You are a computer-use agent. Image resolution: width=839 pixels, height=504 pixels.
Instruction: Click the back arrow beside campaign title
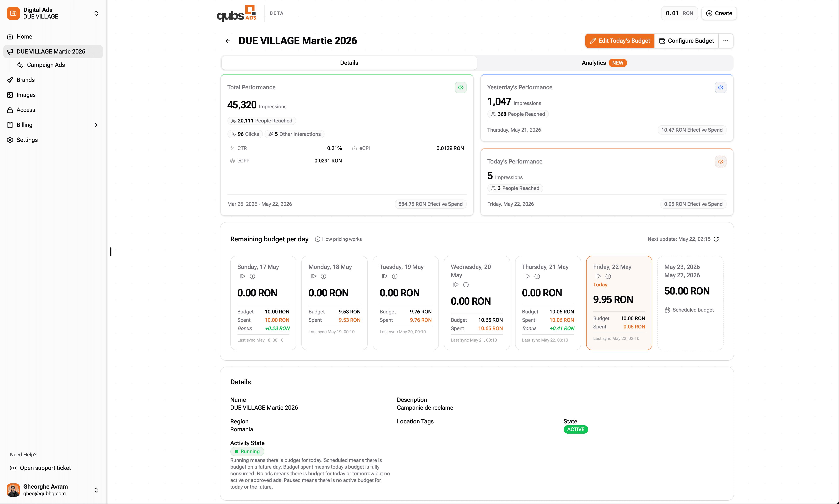(x=228, y=41)
